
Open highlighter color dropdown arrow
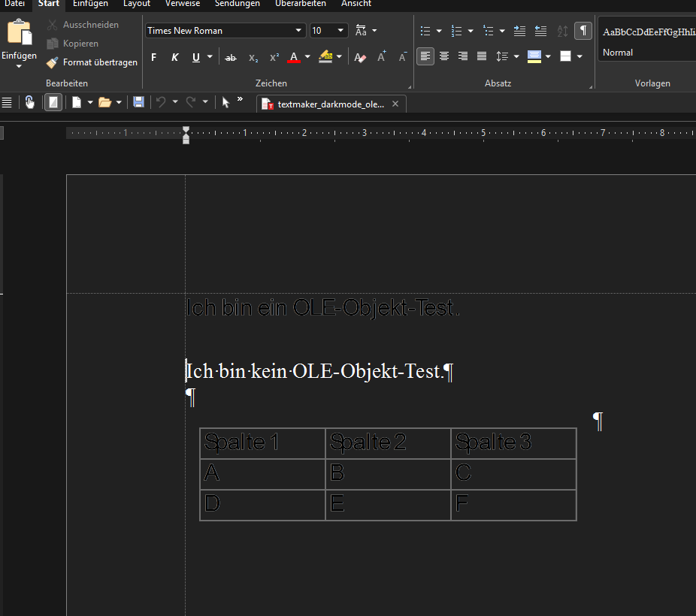pyautogui.click(x=339, y=57)
